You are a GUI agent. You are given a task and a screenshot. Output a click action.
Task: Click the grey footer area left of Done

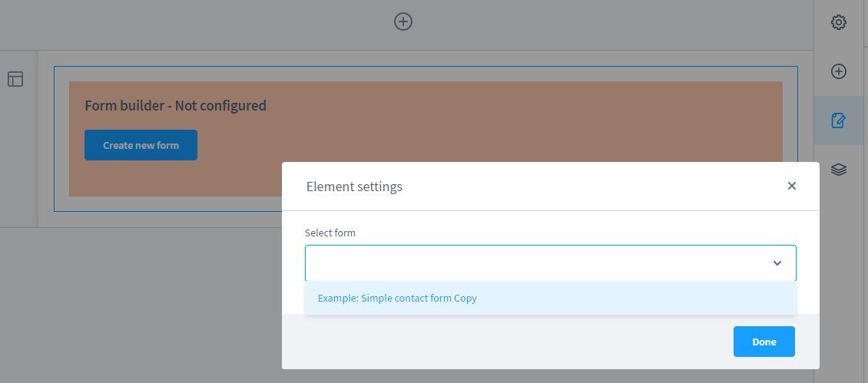point(499,342)
